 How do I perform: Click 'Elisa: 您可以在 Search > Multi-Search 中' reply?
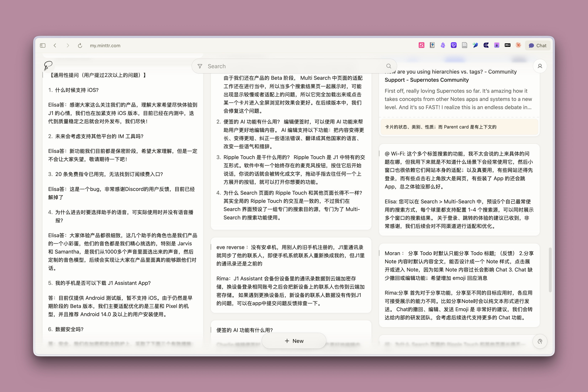coord(459,214)
